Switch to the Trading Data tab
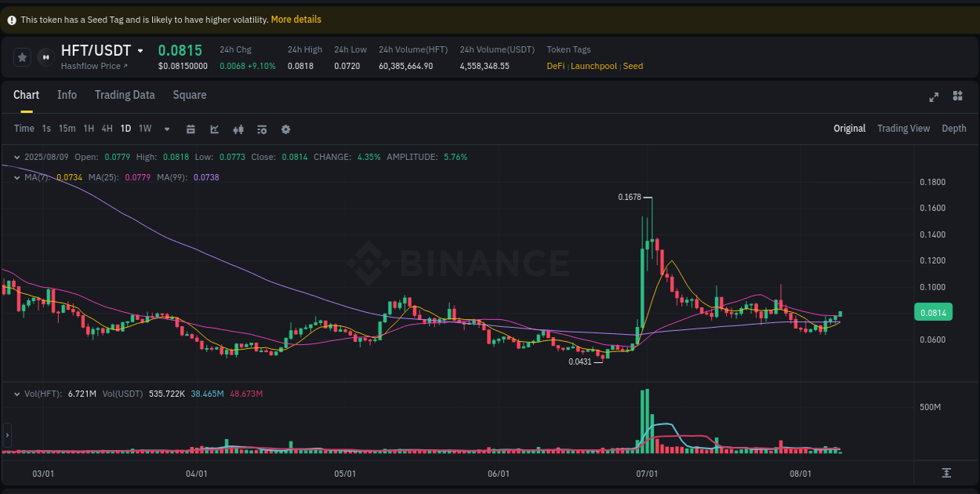The height and width of the screenshot is (494, 980). pos(125,95)
